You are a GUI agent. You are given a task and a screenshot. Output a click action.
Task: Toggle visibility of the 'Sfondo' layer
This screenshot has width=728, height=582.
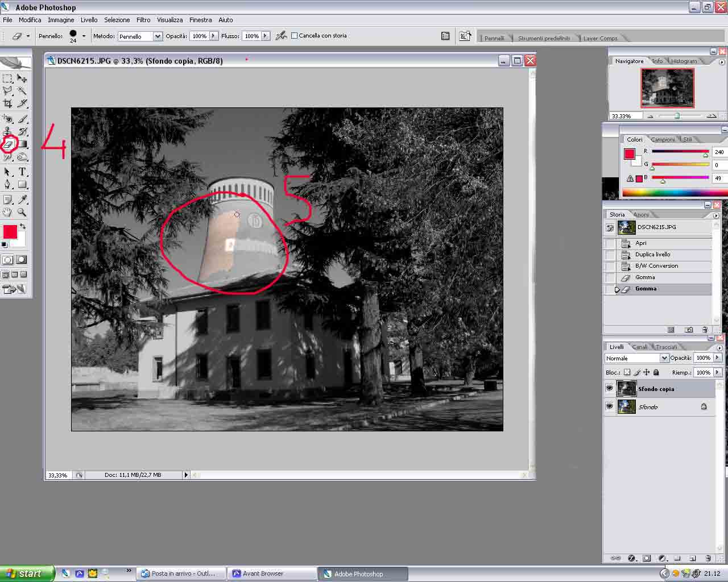click(x=609, y=407)
